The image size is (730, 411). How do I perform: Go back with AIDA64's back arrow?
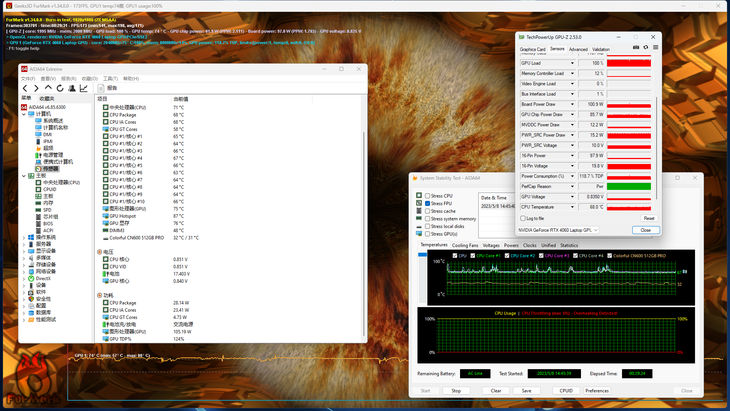[25, 88]
